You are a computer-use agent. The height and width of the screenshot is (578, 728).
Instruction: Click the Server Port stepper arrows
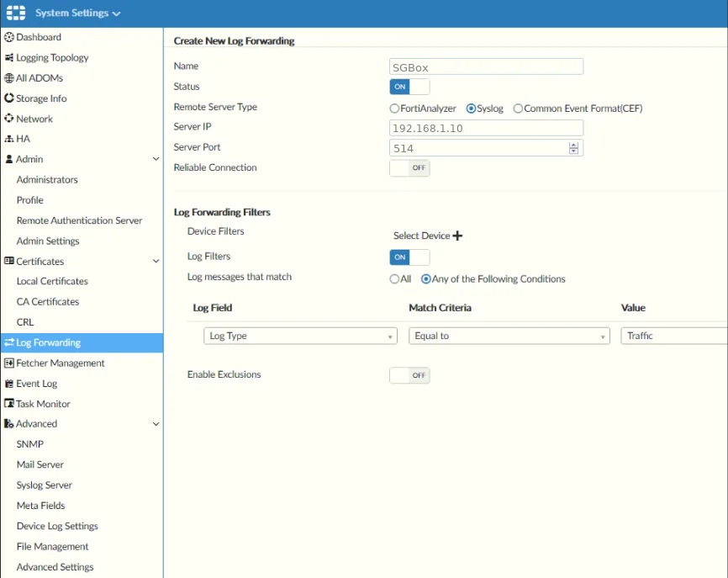(573, 148)
